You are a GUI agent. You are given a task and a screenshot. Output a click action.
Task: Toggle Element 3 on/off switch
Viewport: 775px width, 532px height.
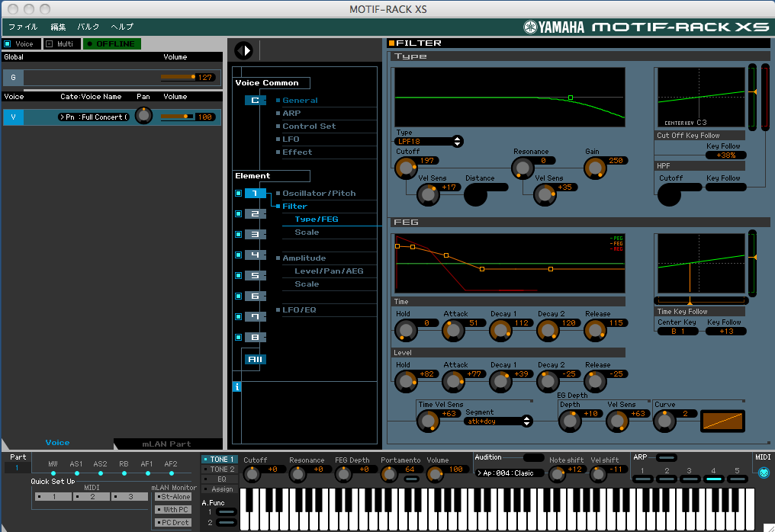238,235
